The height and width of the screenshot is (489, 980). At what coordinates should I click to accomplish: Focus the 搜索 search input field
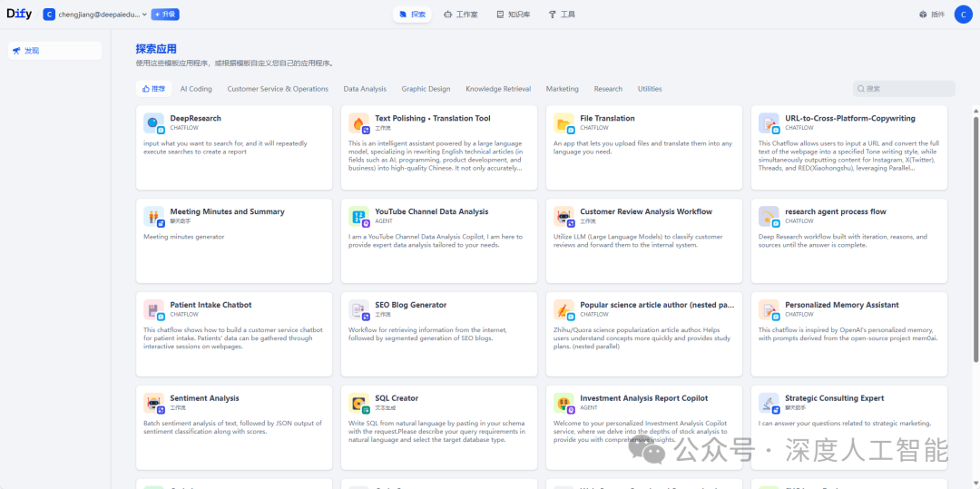pos(904,89)
